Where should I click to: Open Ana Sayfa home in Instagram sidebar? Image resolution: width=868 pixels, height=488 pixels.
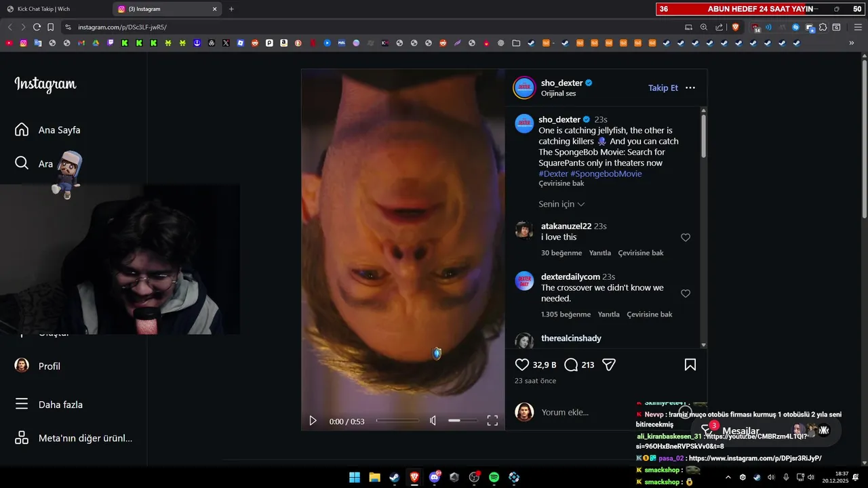(x=47, y=129)
